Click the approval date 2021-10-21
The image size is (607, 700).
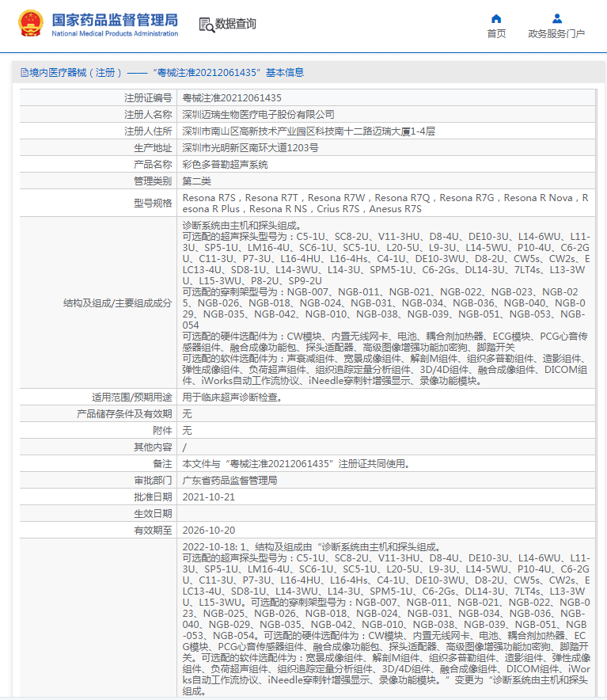[209, 496]
